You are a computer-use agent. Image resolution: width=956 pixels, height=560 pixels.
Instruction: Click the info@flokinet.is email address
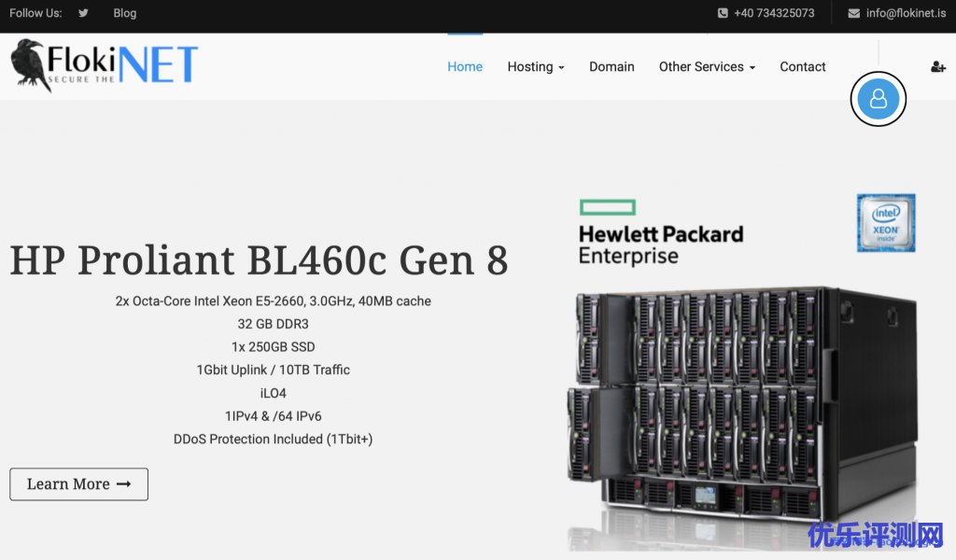coord(906,13)
